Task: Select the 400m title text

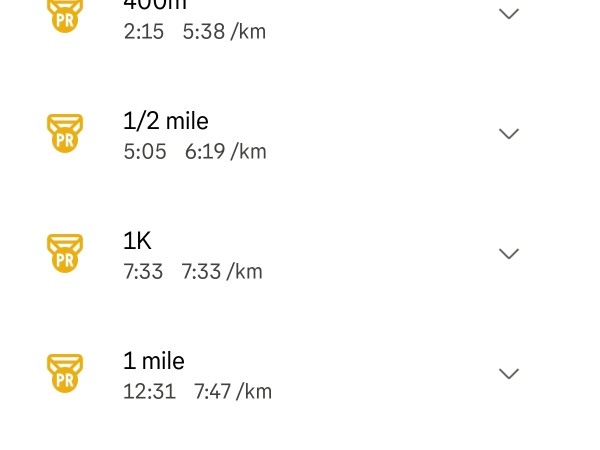Action: (155, 5)
